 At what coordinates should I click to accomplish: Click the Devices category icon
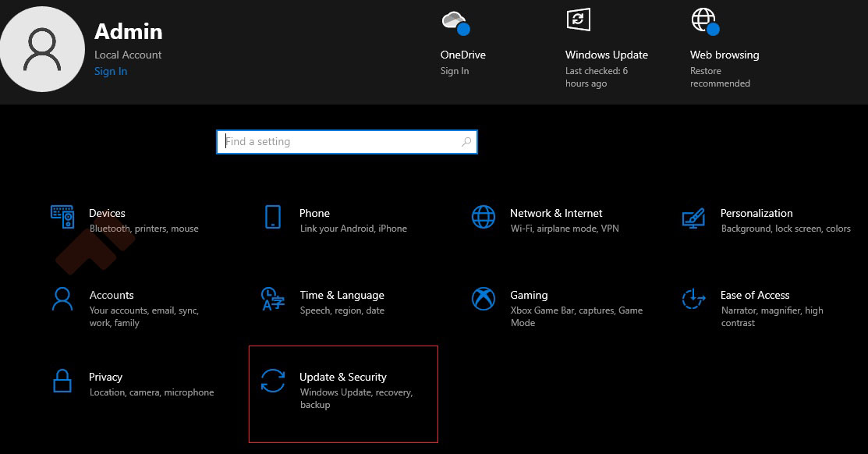62,217
